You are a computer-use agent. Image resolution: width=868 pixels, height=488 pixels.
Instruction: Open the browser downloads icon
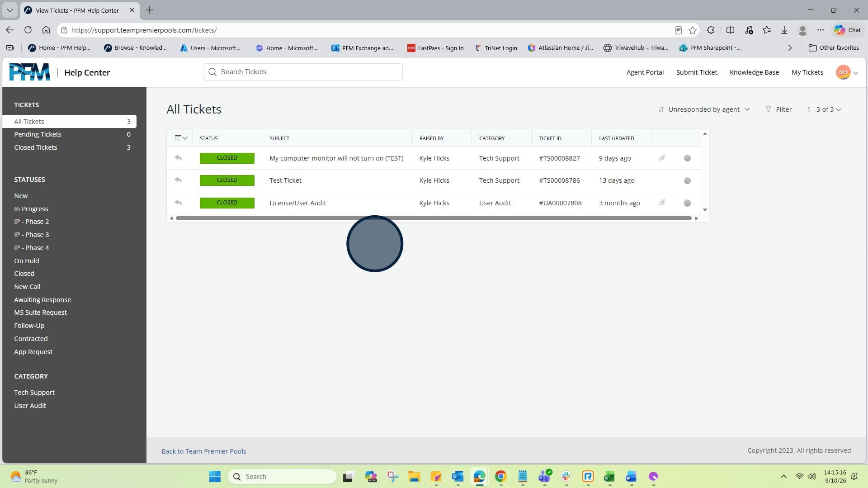click(784, 30)
